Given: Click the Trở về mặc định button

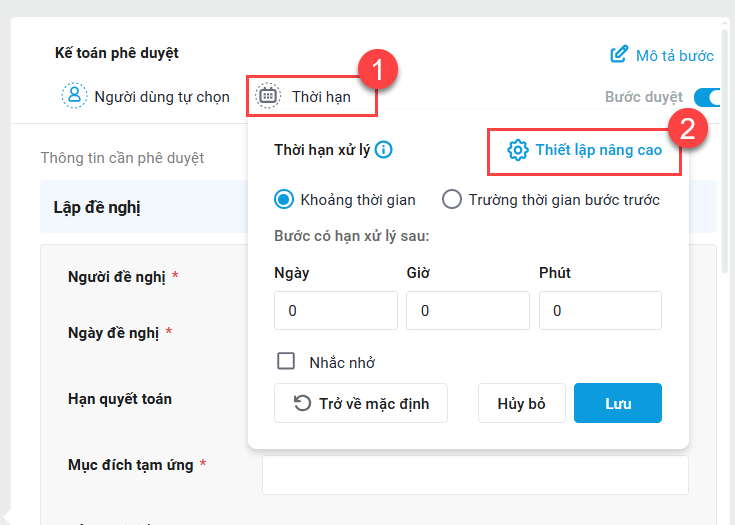Looking at the screenshot, I should click(x=361, y=403).
